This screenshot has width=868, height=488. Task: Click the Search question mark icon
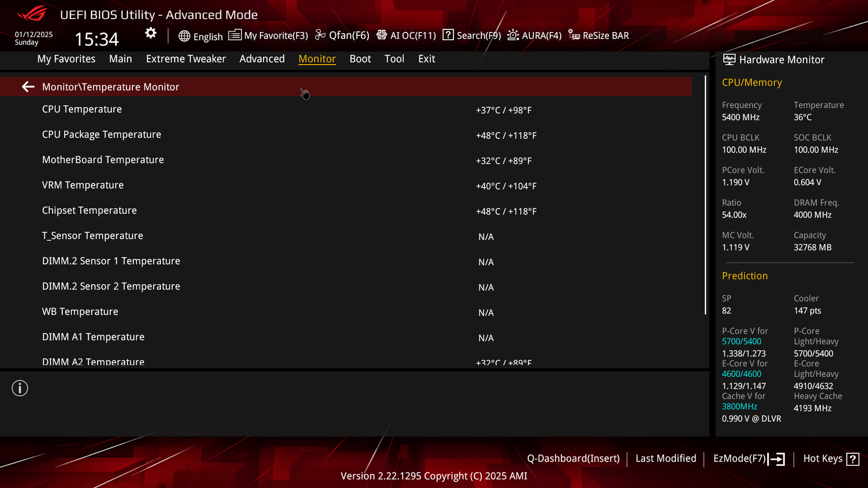pos(448,35)
